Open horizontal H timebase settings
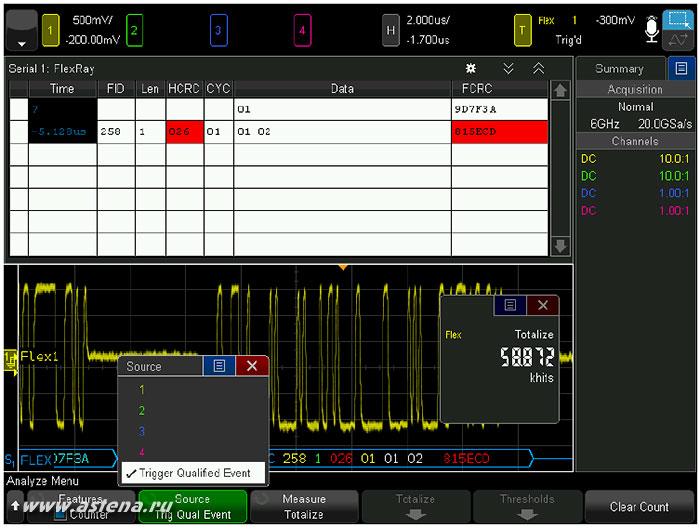This screenshot has height=527, width=700. coord(391,30)
